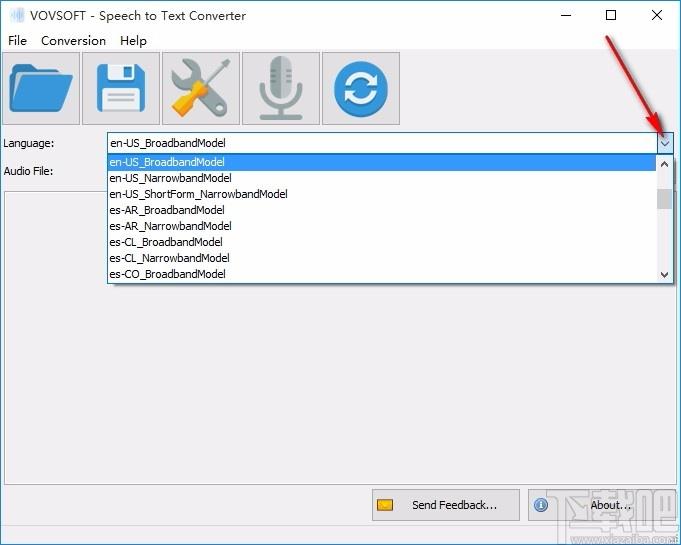This screenshot has height=545, width=681.
Task: Click the envelope icon on Send Feedback
Action: [385, 505]
